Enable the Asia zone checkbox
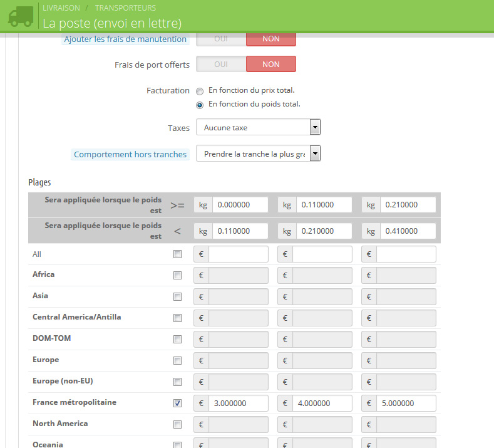This screenshot has width=494, height=448. point(177,296)
